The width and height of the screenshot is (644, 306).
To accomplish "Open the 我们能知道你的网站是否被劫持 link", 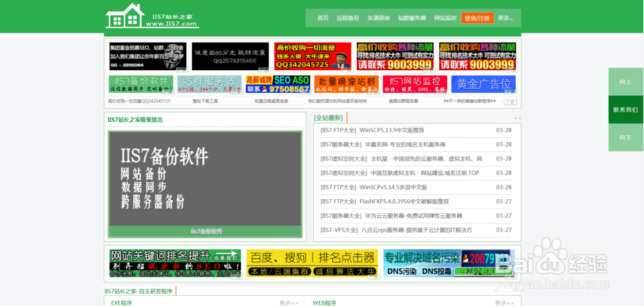I will pyautogui.click(x=337, y=101).
